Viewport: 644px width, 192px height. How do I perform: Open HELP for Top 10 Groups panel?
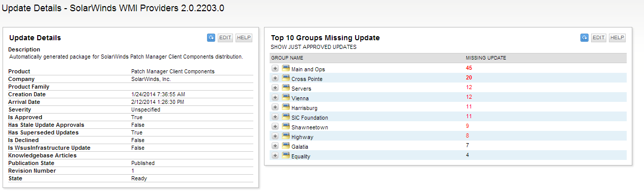click(617, 38)
